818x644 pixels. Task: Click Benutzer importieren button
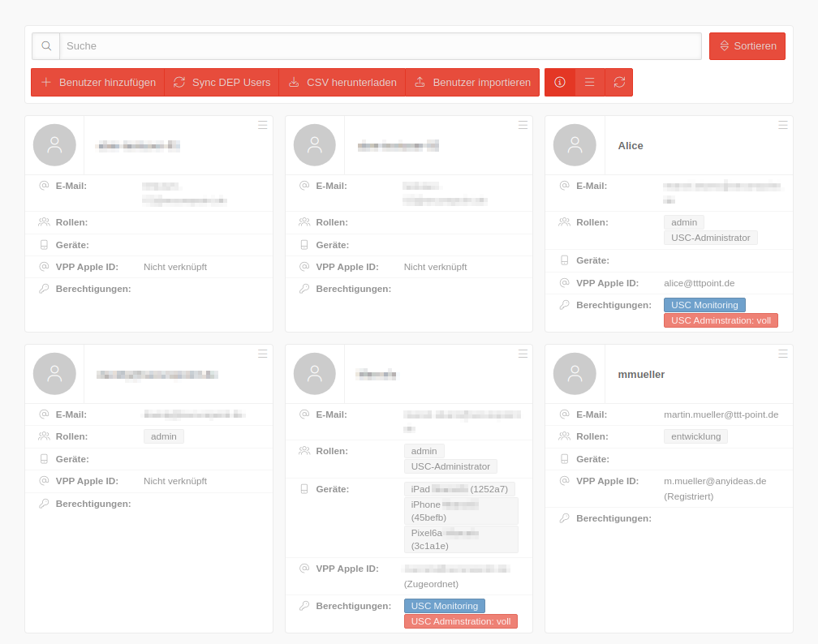point(472,82)
